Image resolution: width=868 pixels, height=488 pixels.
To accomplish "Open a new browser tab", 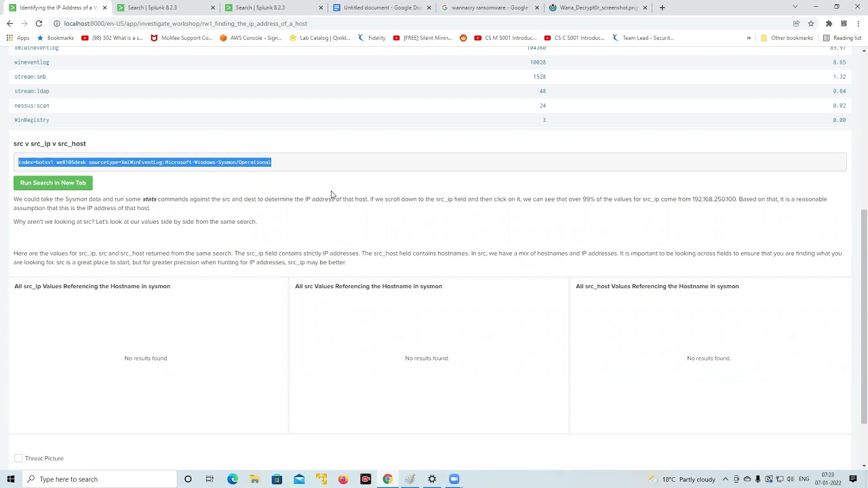I will (662, 7).
